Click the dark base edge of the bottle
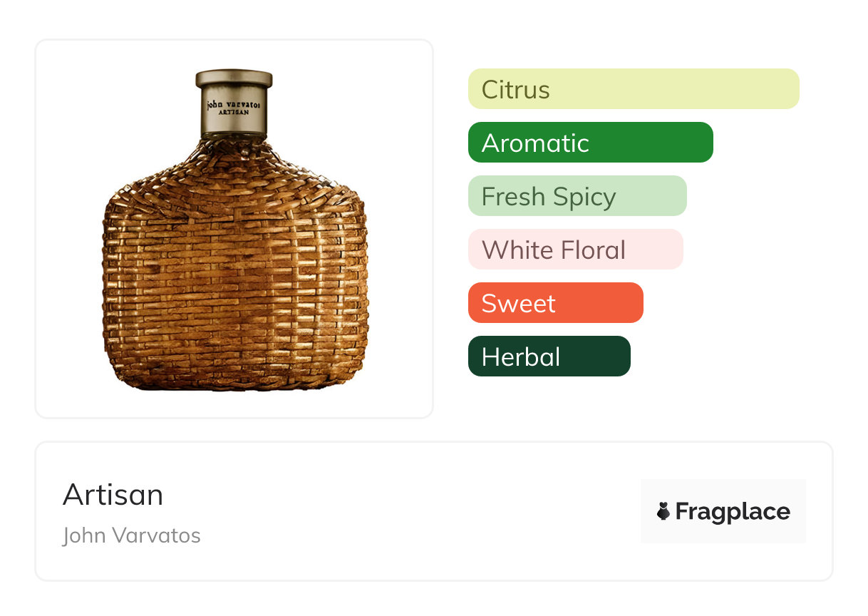868x616 pixels. [x=234, y=388]
